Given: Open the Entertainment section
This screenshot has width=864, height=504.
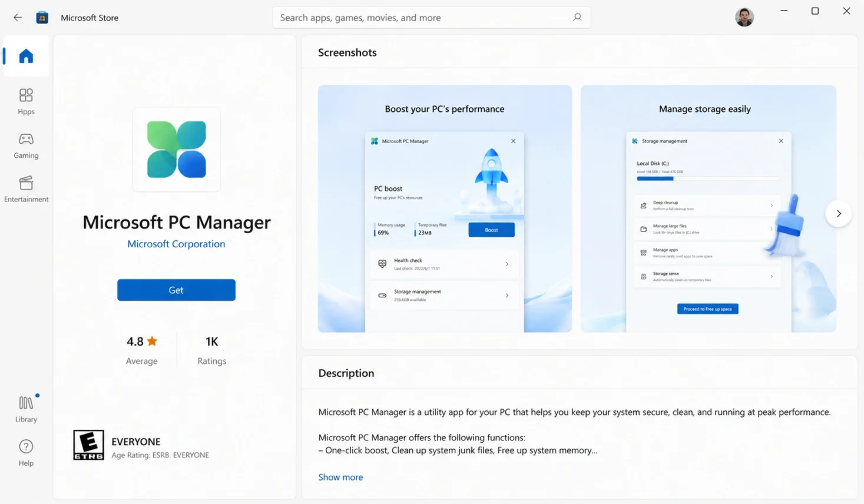Looking at the screenshot, I should (x=26, y=189).
